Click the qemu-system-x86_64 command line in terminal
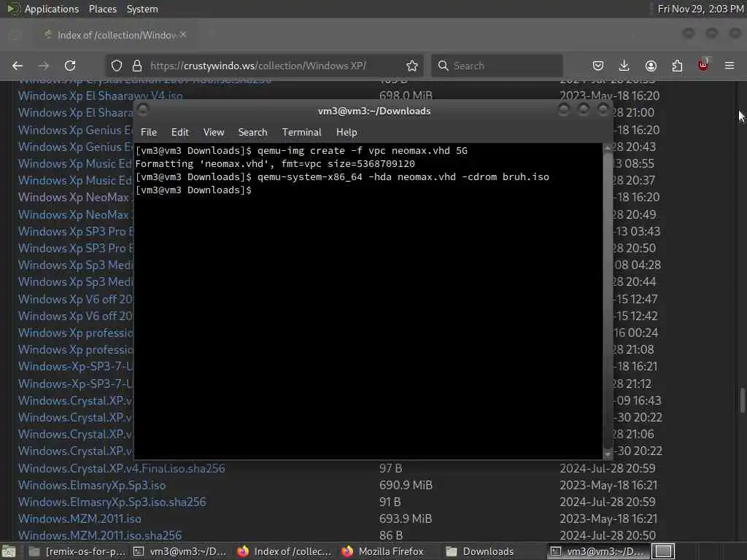747x560 pixels. [342, 176]
